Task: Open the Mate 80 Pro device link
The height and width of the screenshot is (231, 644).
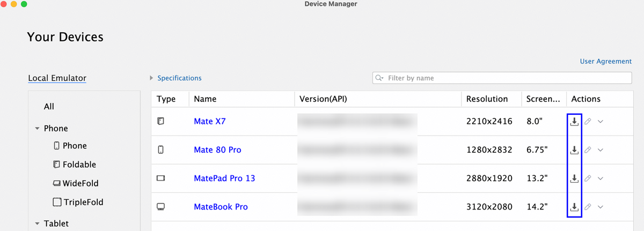Action: pos(217,150)
